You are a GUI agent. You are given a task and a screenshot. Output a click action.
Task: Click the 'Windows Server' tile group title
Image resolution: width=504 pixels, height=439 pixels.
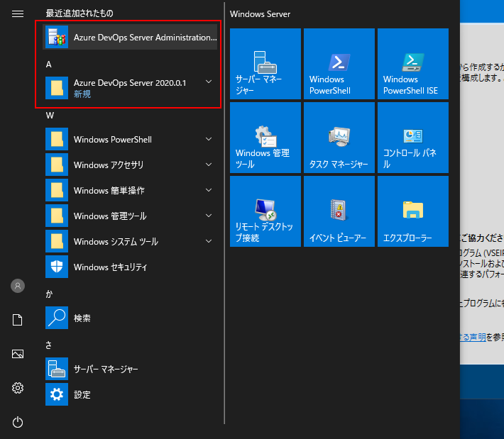260,14
